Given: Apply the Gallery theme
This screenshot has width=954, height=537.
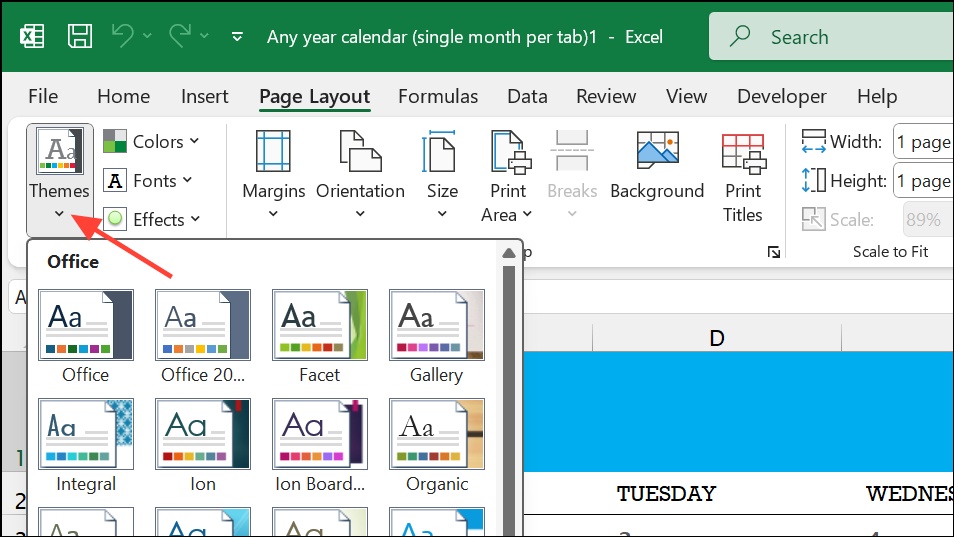Looking at the screenshot, I should coord(436,336).
